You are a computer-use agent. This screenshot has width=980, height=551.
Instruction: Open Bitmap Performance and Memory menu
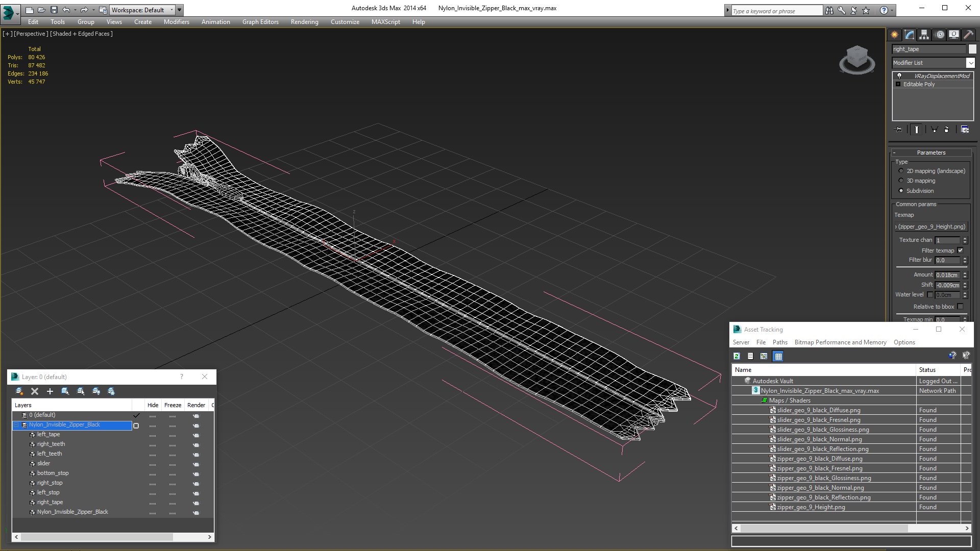click(840, 342)
